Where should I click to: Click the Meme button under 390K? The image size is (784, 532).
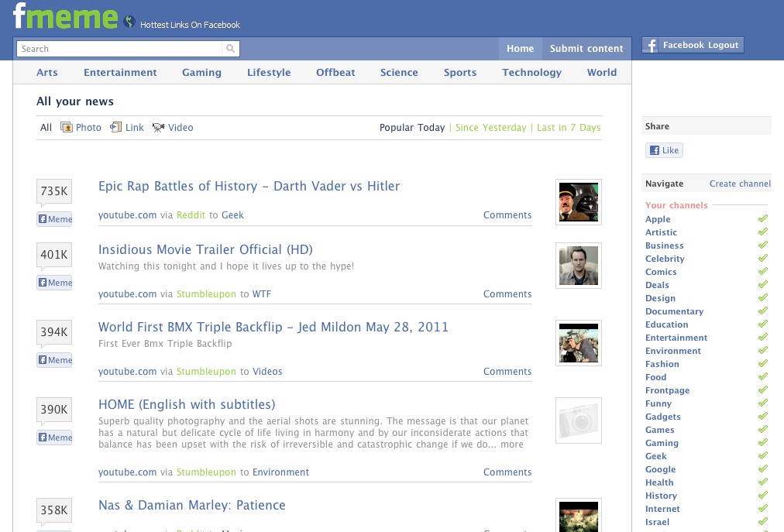54,438
